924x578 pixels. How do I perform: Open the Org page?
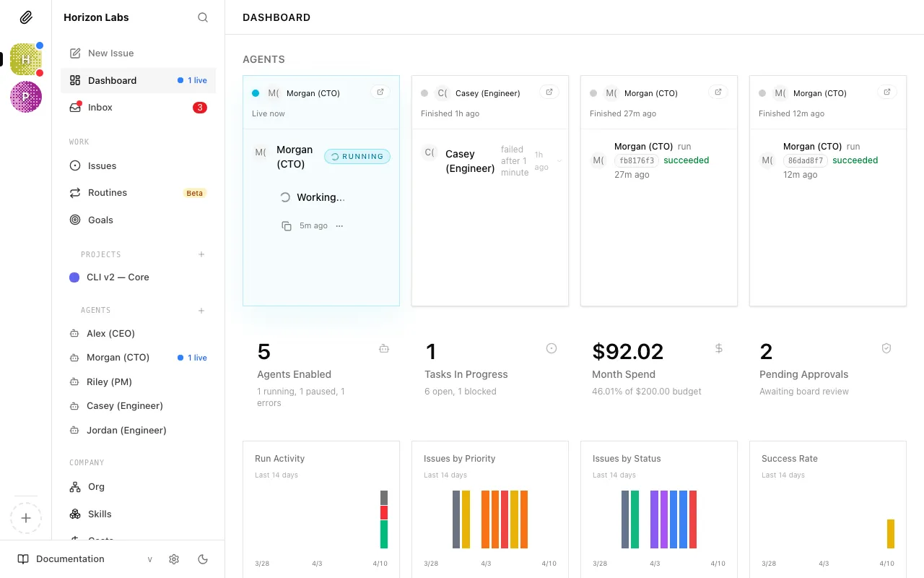138,487
